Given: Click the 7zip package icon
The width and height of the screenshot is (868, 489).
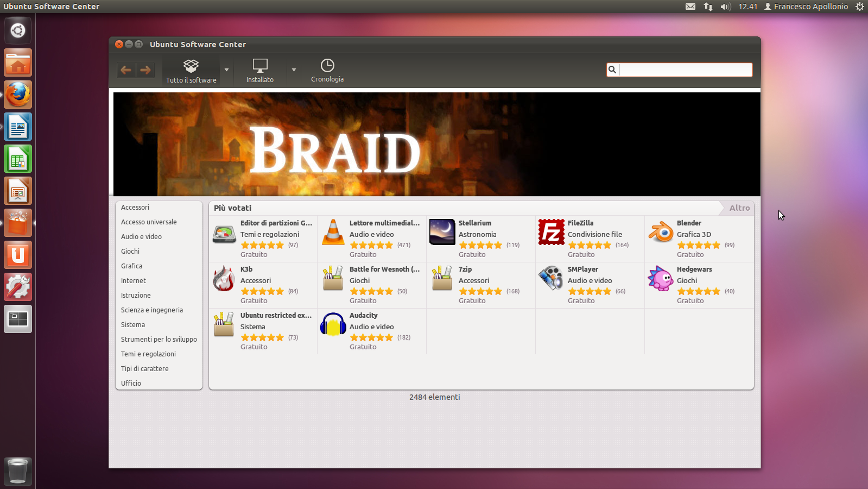Looking at the screenshot, I should (x=442, y=278).
